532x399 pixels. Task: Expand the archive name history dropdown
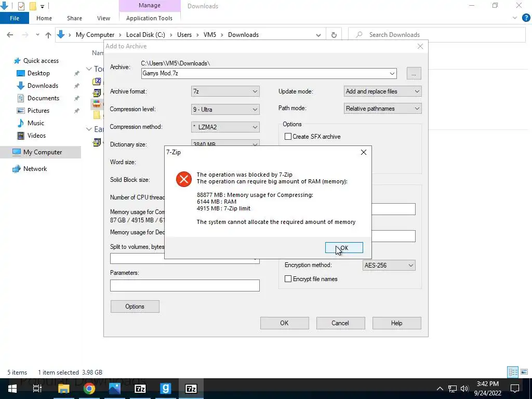[x=392, y=73]
